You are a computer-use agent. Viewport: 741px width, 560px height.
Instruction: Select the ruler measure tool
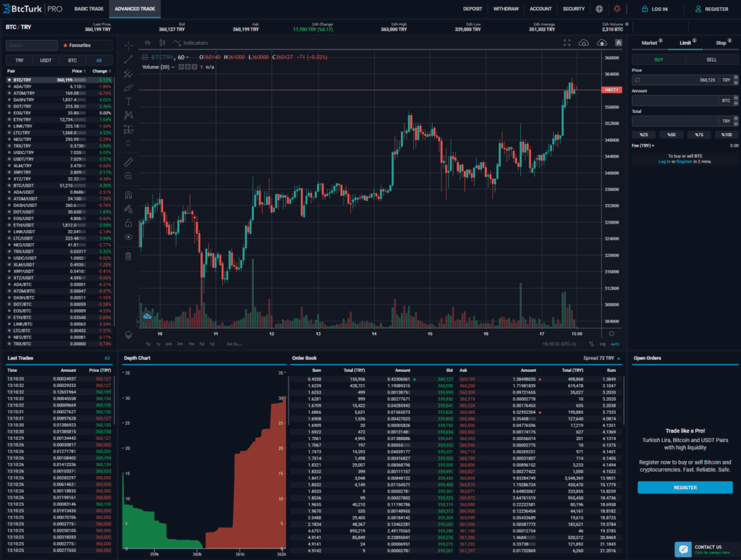128,162
